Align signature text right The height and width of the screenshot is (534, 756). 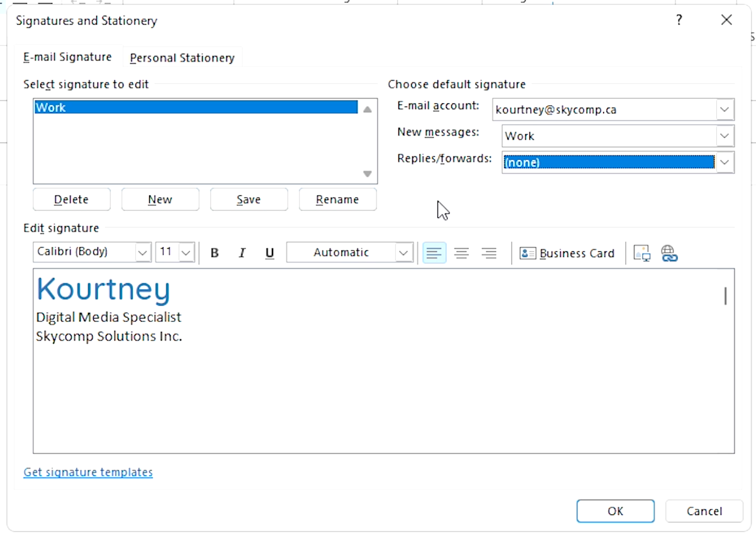click(489, 253)
